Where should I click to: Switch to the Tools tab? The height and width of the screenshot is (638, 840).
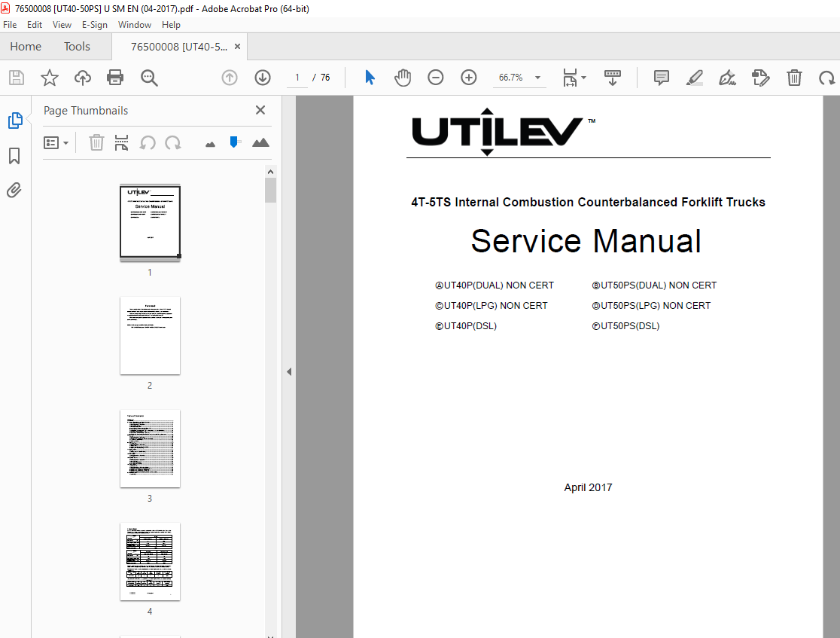pos(77,47)
